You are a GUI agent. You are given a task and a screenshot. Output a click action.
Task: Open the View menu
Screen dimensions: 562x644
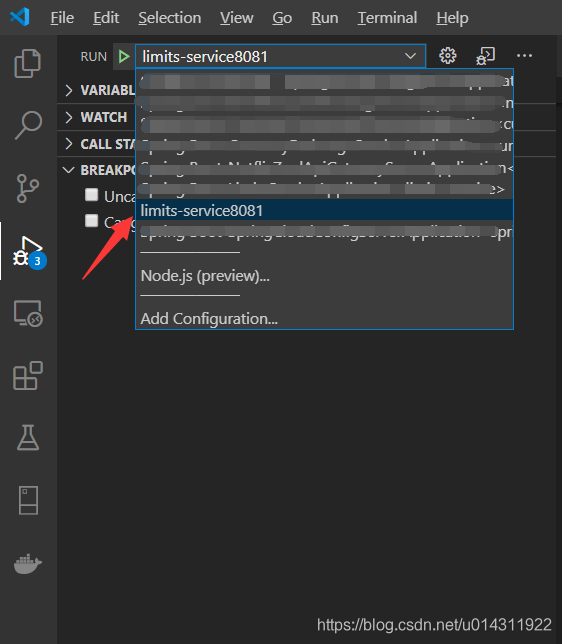237,18
